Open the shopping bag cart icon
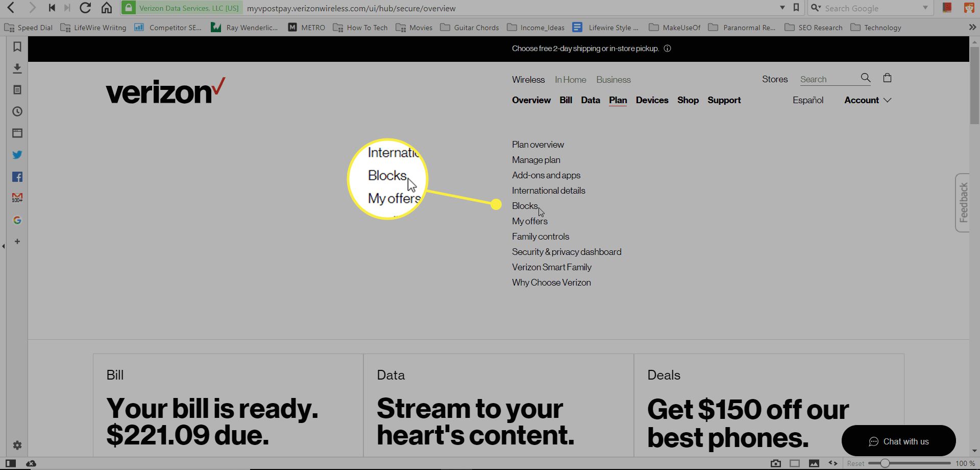Viewport: 980px width, 470px height. click(888, 78)
